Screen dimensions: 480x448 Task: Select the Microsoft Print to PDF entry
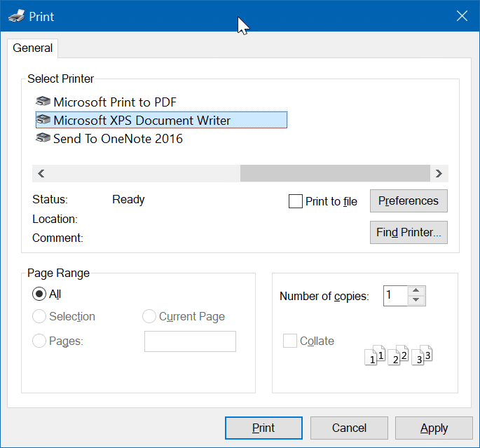(106, 102)
